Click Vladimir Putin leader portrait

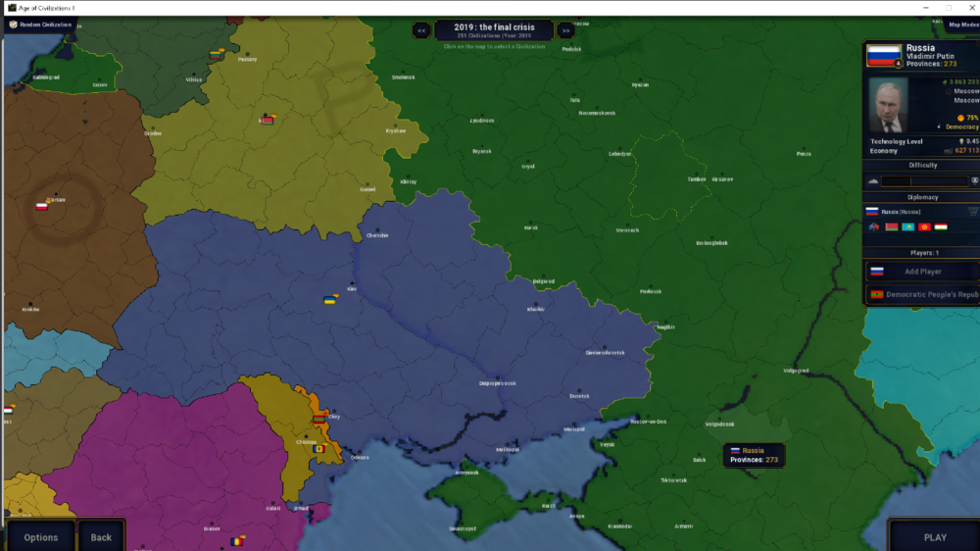point(889,105)
